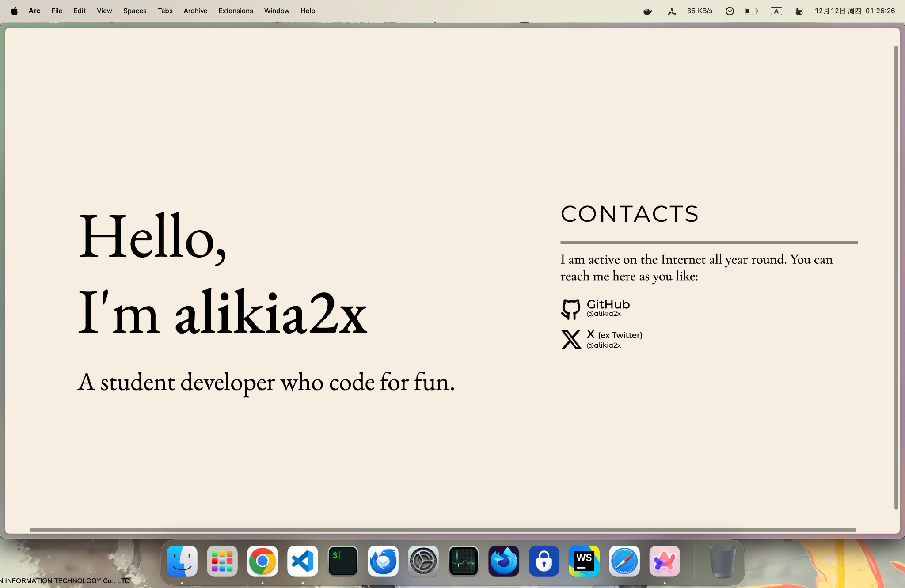Click the input source A indicator
Viewport: 905px width, 588px height.
[x=776, y=11]
